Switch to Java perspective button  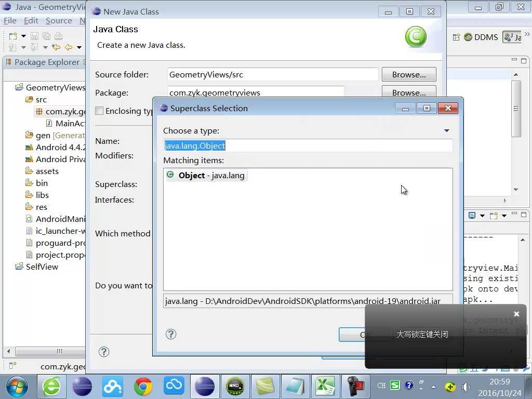pos(512,37)
